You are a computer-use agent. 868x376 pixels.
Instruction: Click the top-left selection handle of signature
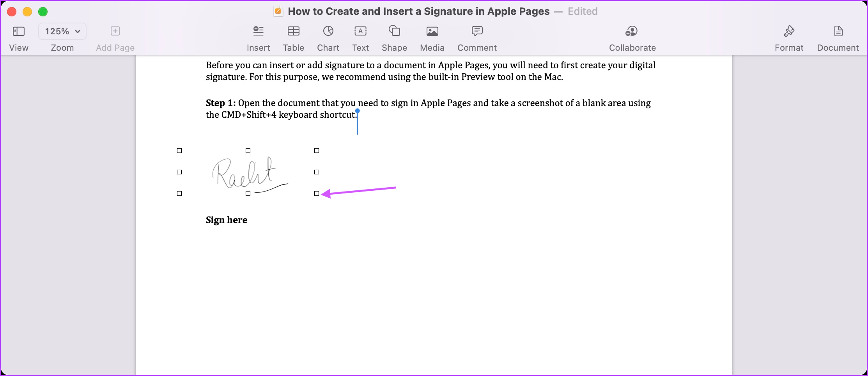179,151
